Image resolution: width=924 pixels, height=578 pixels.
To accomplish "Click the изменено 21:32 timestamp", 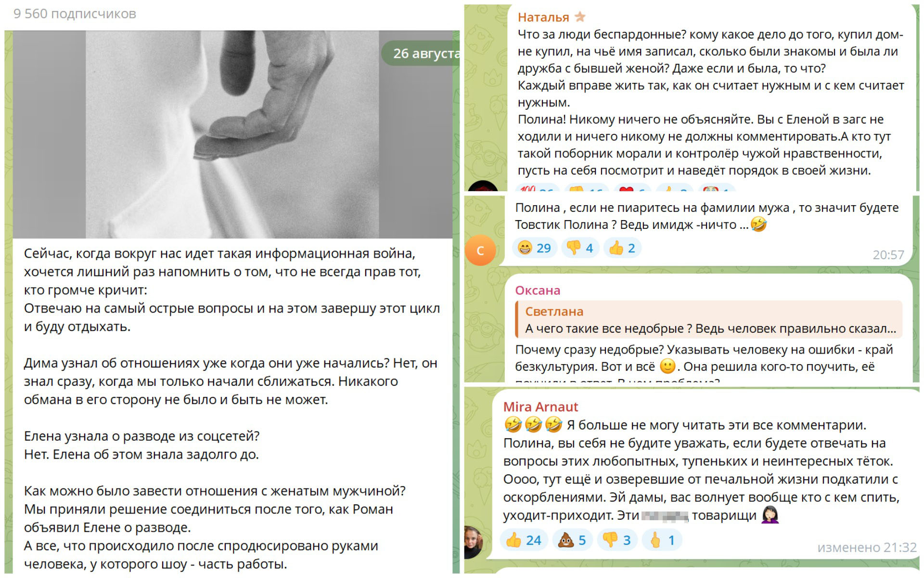I will 867,548.
